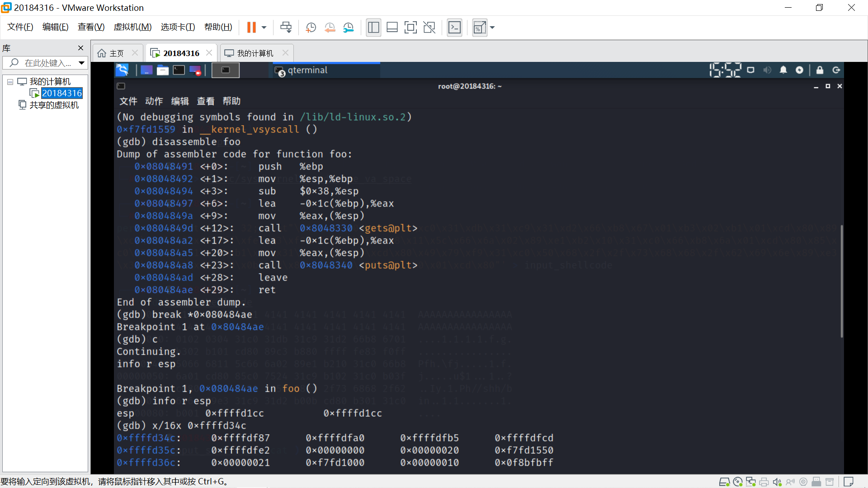Image resolution: width=868 pixels, height=488 pixels.
Task: Expand the stretch guest dropdown arrow
Action: (x=492, y=28)
